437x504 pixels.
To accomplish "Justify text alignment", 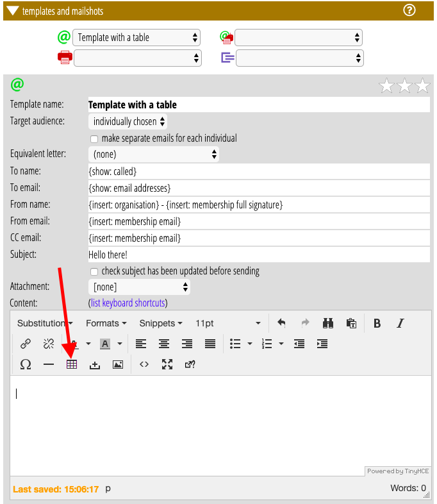I will tap(210, 344).
